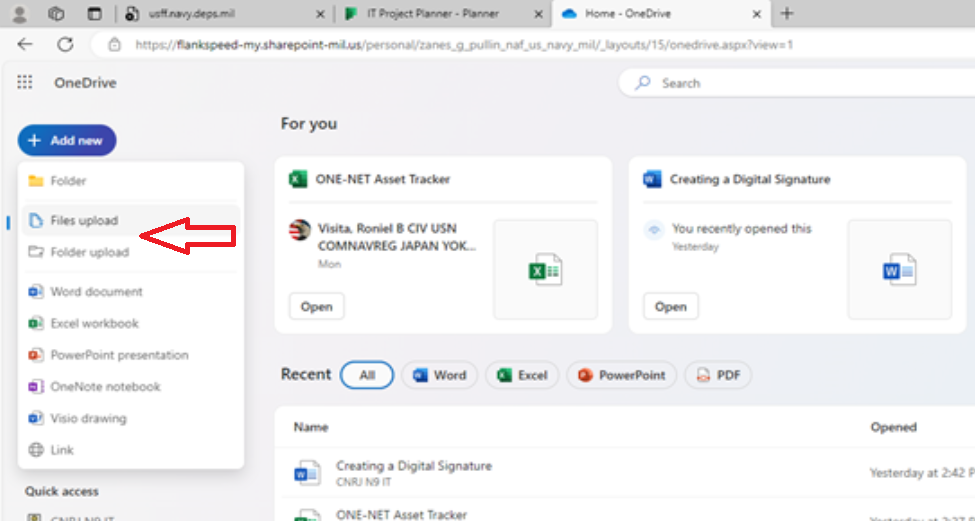Create a new Folder from menu
Image resolution: width=975 pixels, height=521 pixels.
pos(131,181)
